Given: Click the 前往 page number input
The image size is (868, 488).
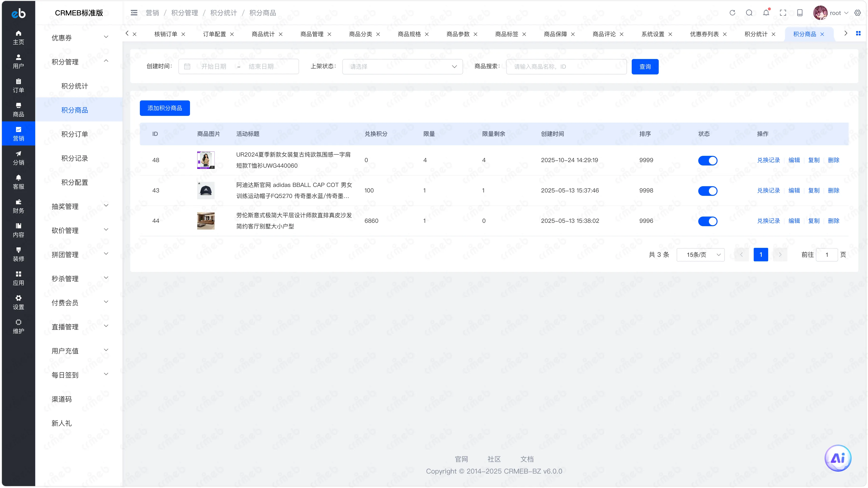Looking at the screenshot, I should click(x=827, y=255).
